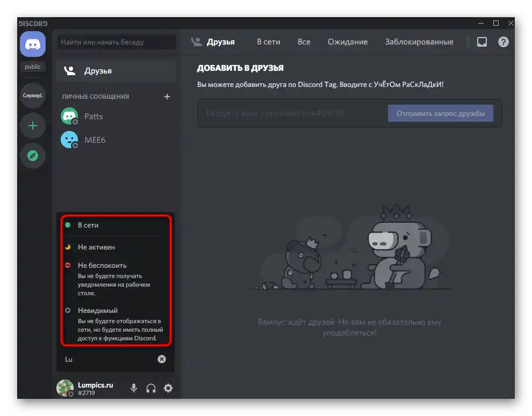
Task: Switch to the В сети friends tab
Action: pyautogui.click(x=268, y=42)
